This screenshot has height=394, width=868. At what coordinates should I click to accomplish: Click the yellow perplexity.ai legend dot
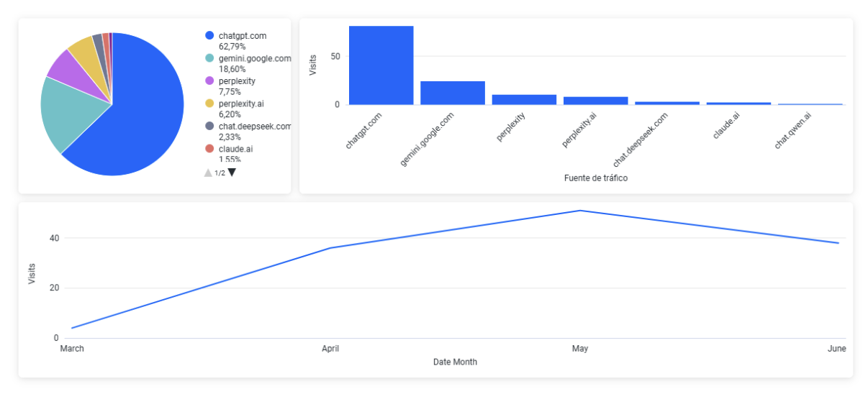click(x=209, y=104)
